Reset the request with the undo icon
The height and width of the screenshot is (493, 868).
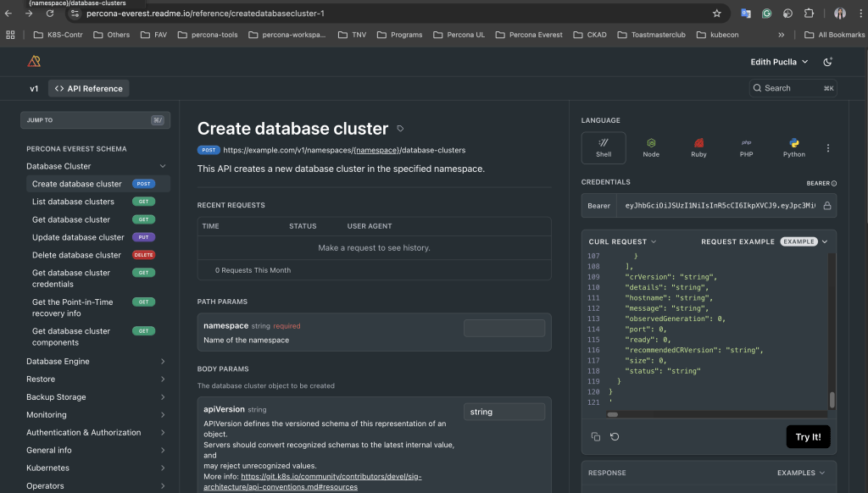615,436
